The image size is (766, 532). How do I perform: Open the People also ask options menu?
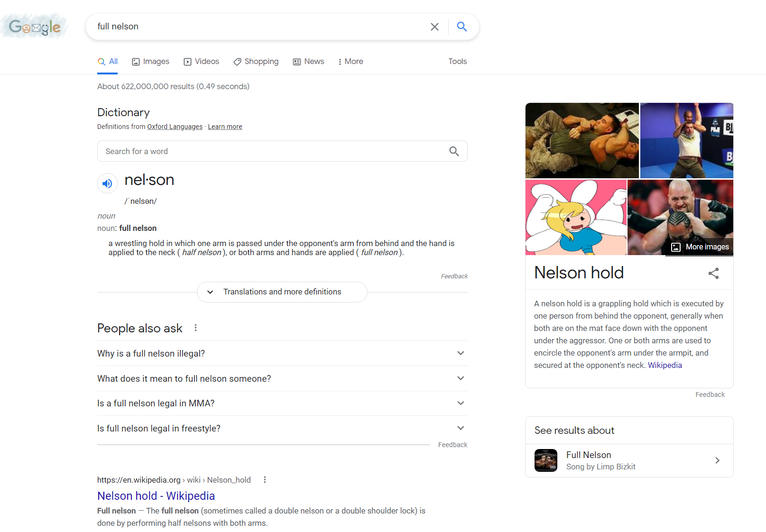[195, 328]
